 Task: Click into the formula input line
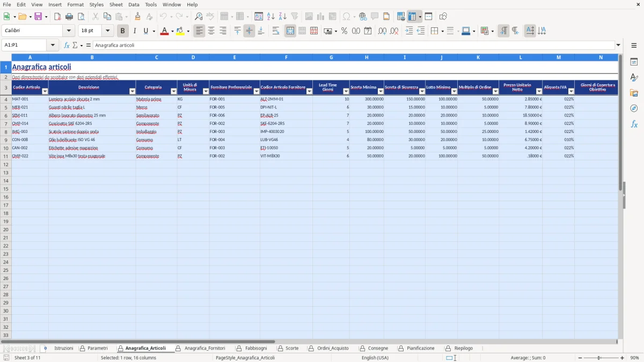point(353,45)
